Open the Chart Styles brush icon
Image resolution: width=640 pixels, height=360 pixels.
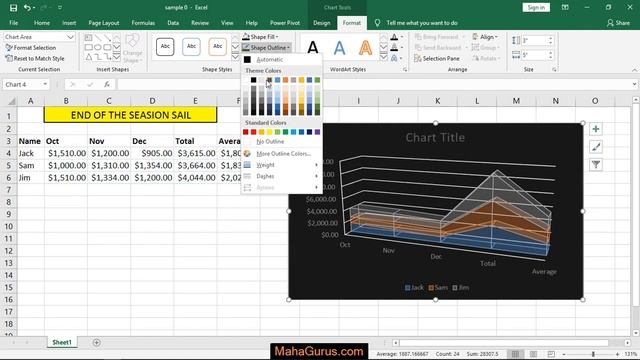tap(596, 147)
